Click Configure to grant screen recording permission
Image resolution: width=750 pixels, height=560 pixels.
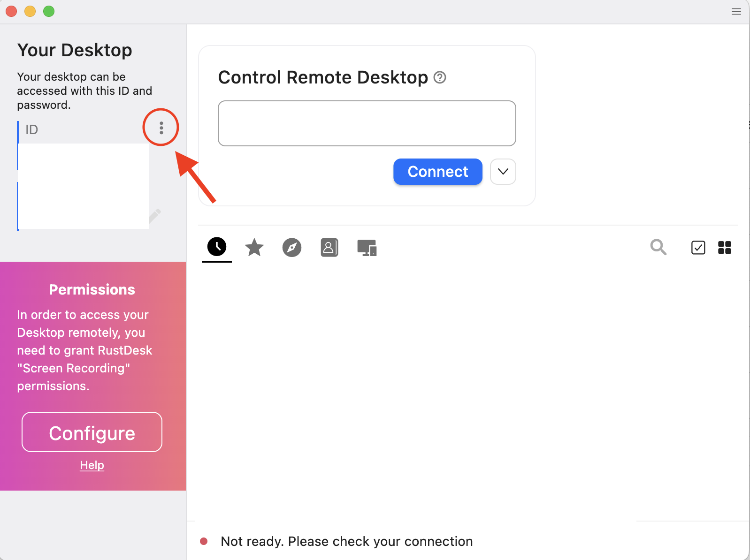tap(92, 432)
